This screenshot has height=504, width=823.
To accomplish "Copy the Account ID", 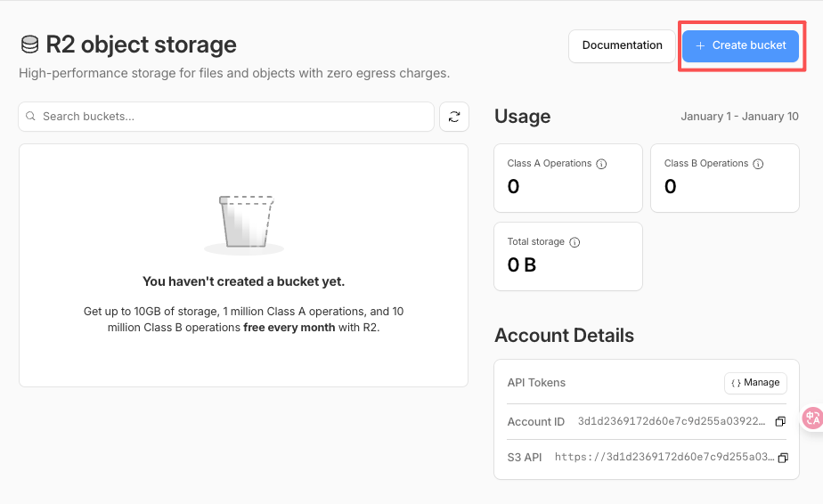I will (780, 421).
